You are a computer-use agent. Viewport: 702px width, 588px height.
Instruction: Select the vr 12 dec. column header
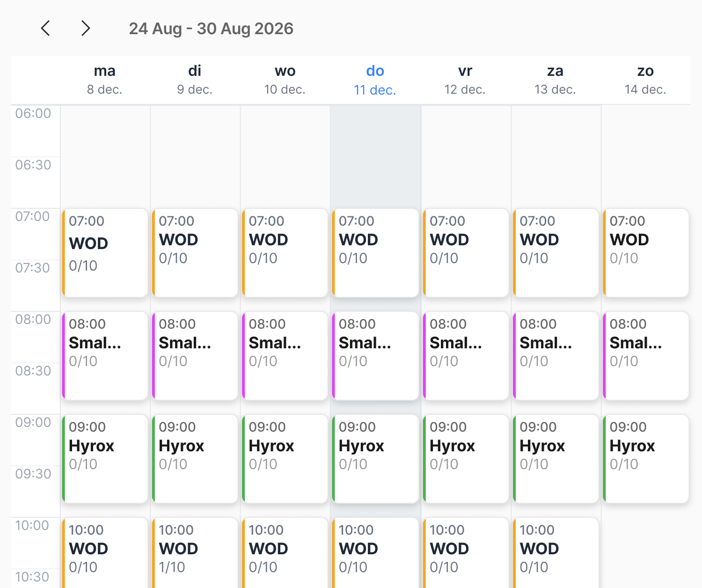(x=465, y=80)
